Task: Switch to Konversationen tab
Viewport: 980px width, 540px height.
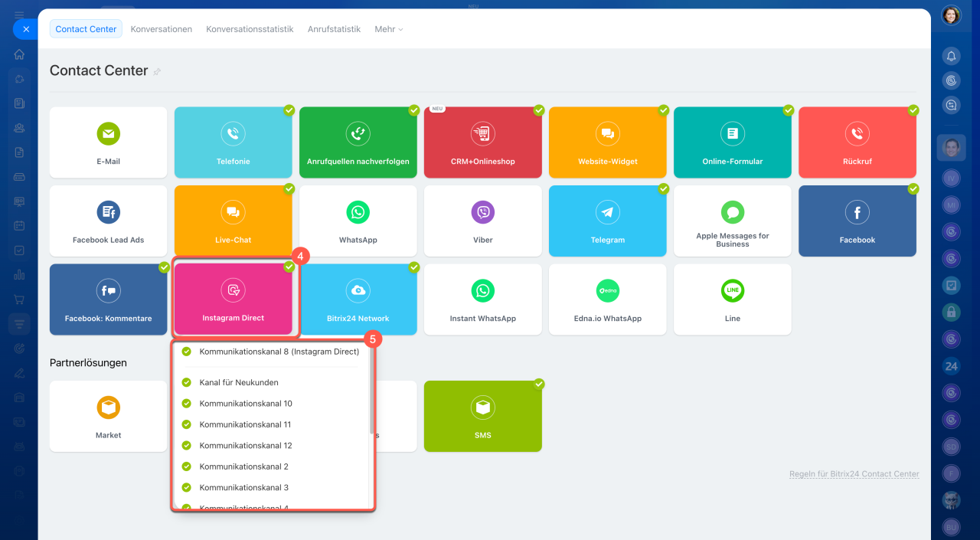Action: [161, 29]
